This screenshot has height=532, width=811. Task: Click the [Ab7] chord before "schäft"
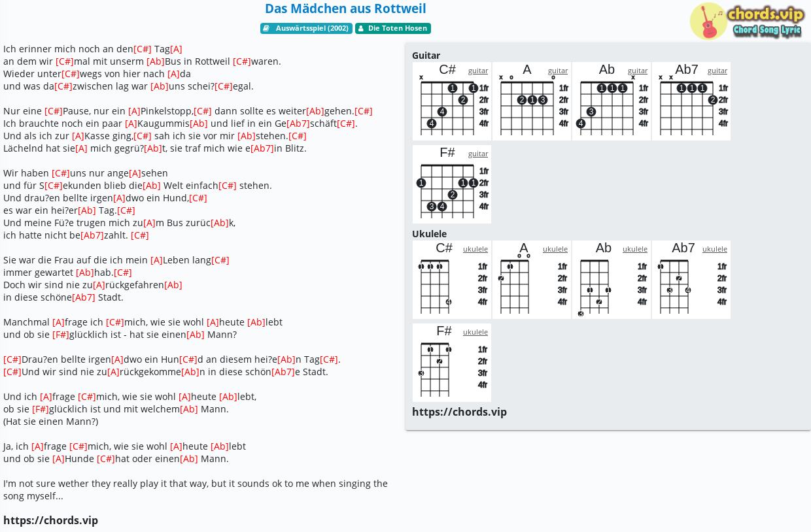tap(298, 124)
